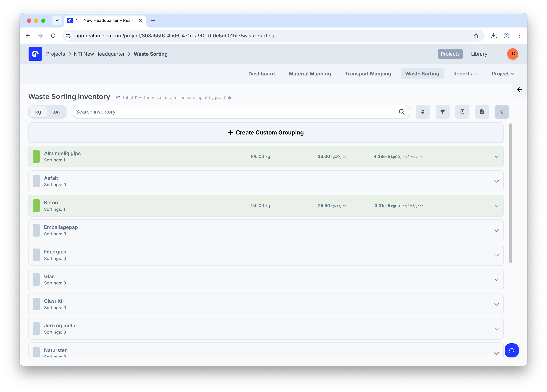Bookmark page with star icon
This screenshot has height=392, width=547.
click(x=476, y=36)
